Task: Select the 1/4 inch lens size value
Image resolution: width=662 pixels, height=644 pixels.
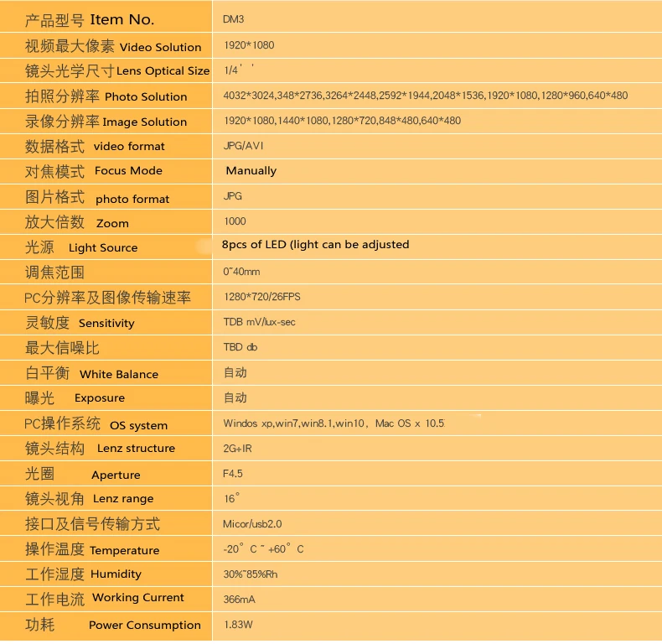Action: point(239,70)
